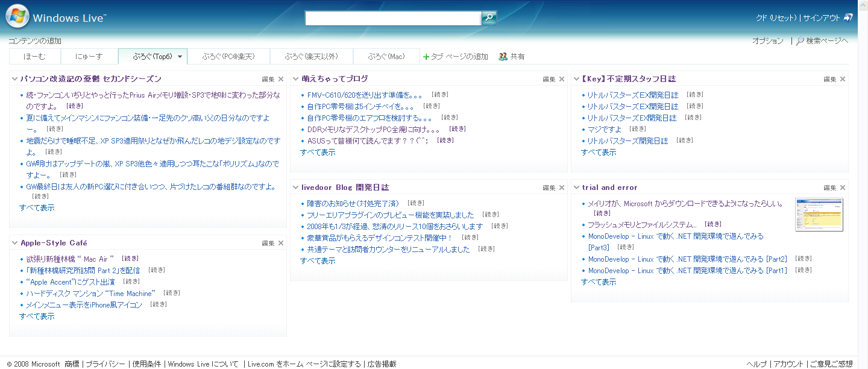The image size is (868, 369).
Task: Collapse the 【Key】不定期スタッフ日誌 module
Action: 577,79
